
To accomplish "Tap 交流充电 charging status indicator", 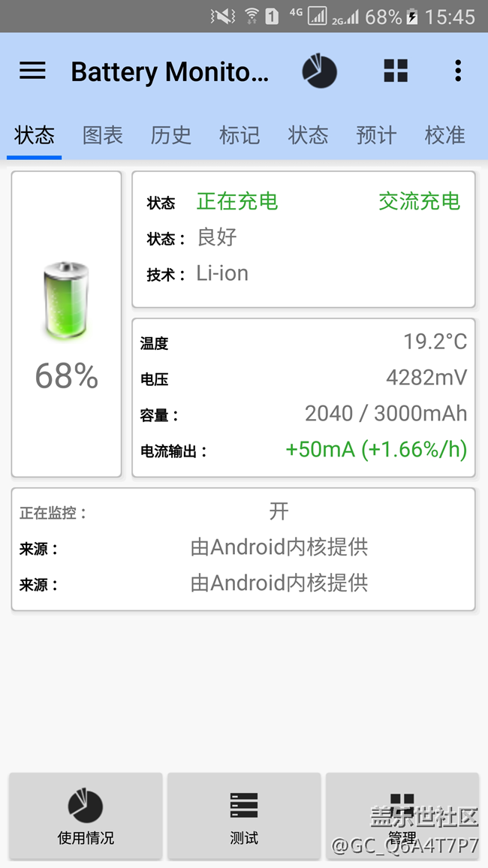I will (x=419, y=201).
